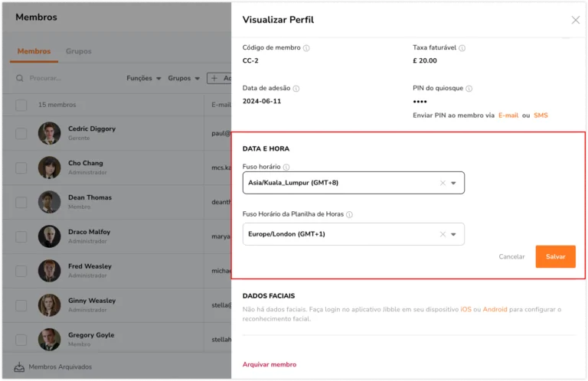Check the box next to Draco Malfoy

coord(21,236)
